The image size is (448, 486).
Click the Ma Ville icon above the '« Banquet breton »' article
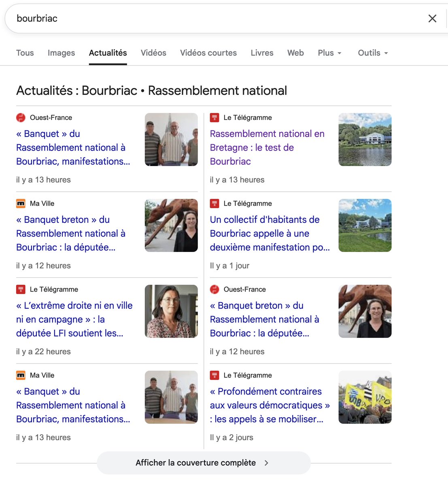pyautogui.click(x=21, y=203)
